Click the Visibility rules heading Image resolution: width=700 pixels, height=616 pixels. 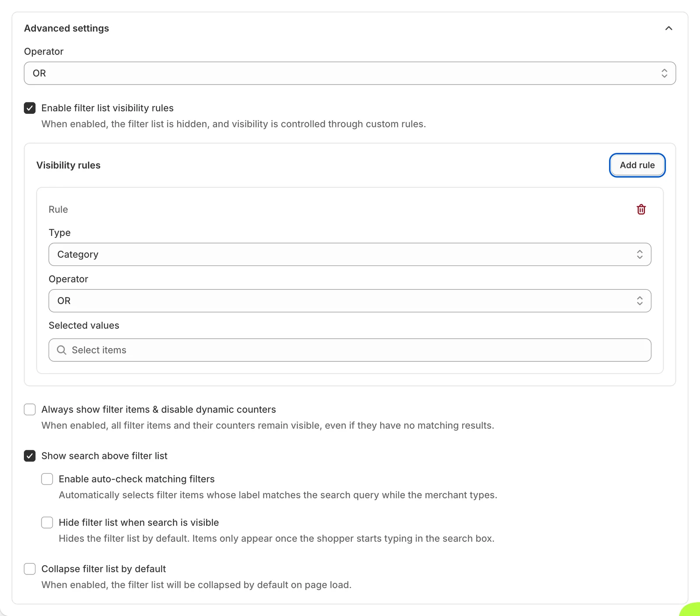click(x=68, y=165)
